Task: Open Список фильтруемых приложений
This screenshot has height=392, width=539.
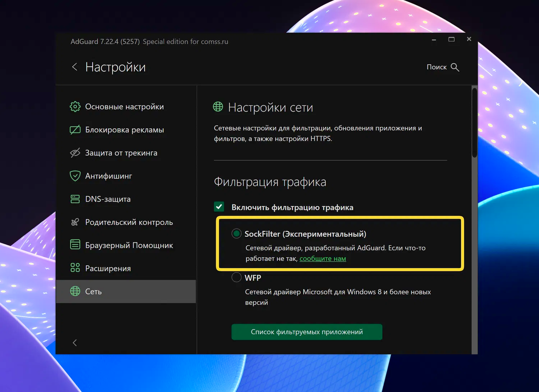Action: [x=307, y=332]
